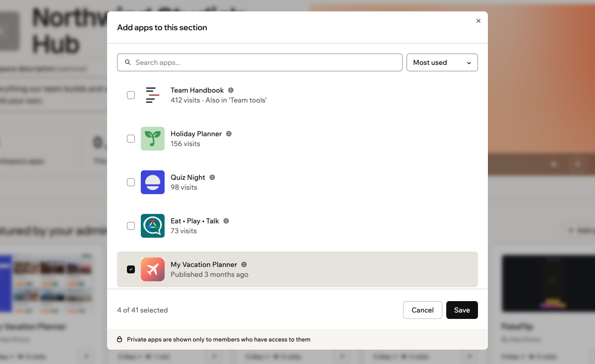This screenshot has width=595, height=364.
Task: Click globe icon next to Quiz Night
Action: [212, 177]
